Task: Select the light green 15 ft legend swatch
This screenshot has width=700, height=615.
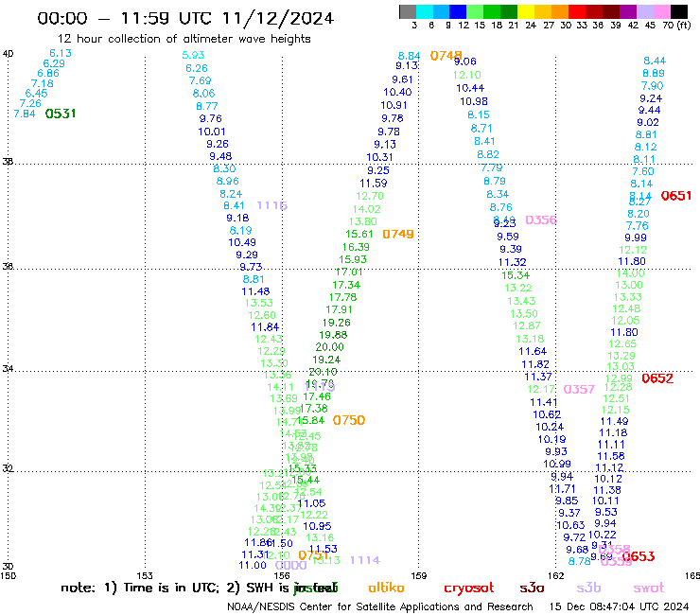Action: point(475,11)
